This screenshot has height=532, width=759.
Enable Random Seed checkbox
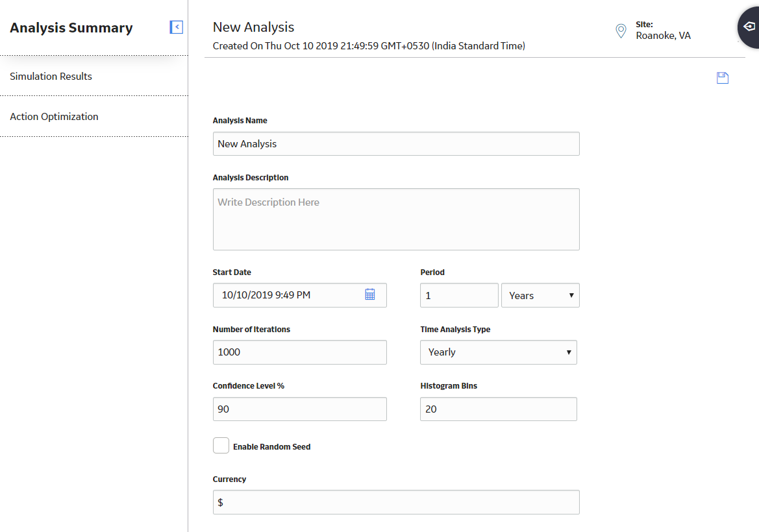221,446
